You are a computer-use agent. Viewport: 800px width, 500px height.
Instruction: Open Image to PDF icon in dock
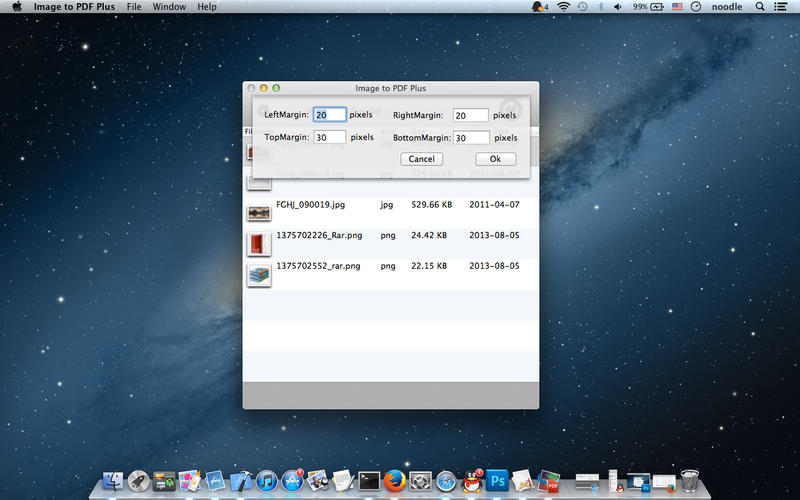click(549, 481)
